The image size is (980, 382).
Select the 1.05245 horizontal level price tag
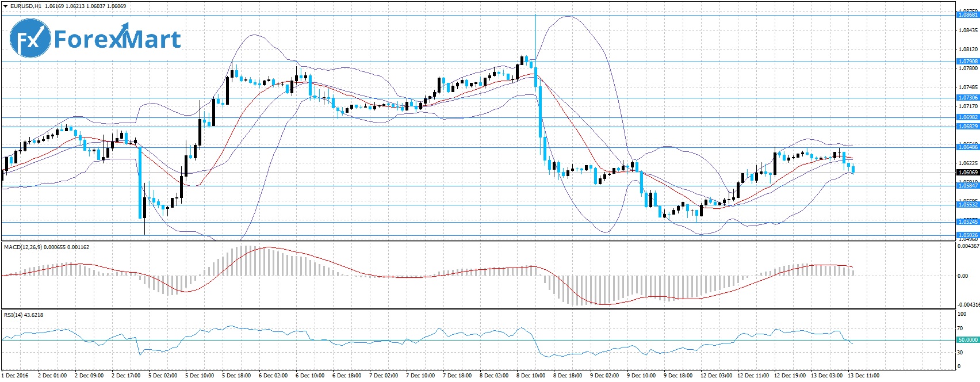(x=967, y=222)
